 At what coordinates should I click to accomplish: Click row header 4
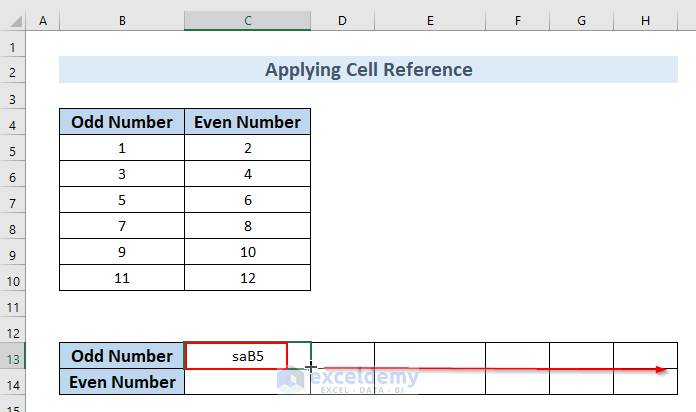click(x=13, y=122)
